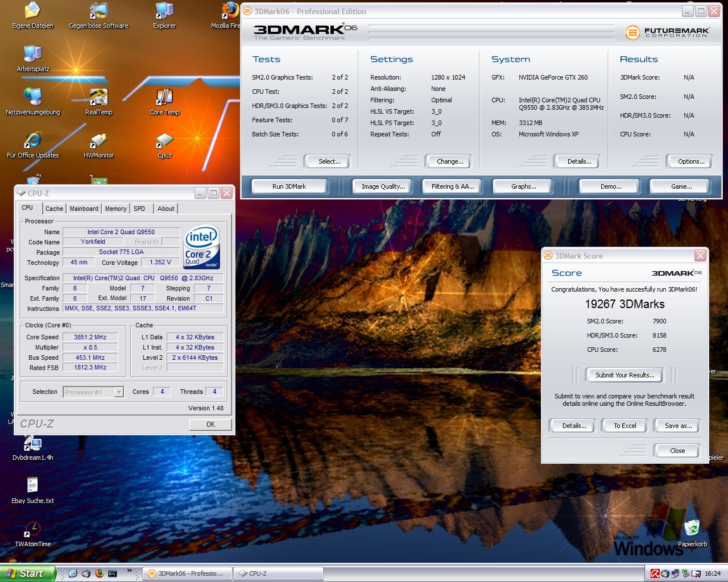
Task: Expand hidden quick launch items chevron
Action: 130,571
